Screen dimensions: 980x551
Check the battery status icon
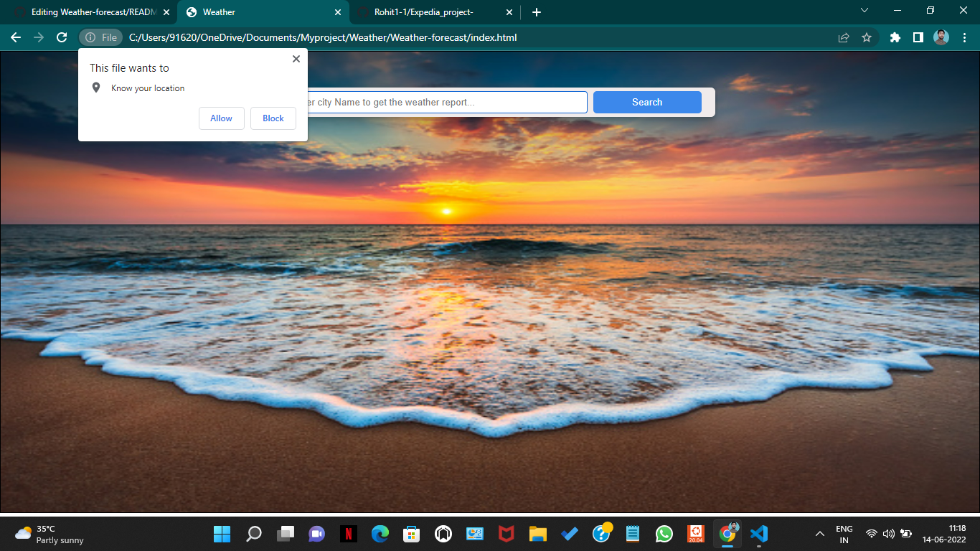(906, 534)
